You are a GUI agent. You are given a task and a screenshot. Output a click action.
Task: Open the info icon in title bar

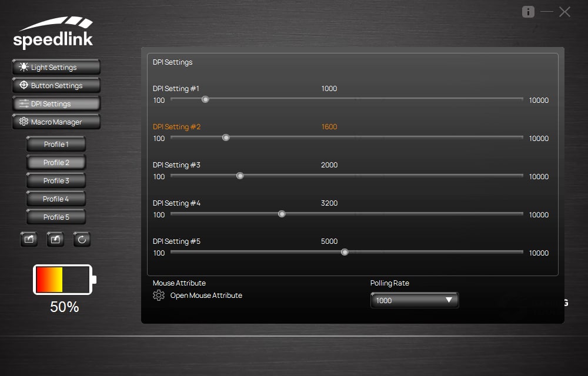pyautogui.click(x=528, y=12)
